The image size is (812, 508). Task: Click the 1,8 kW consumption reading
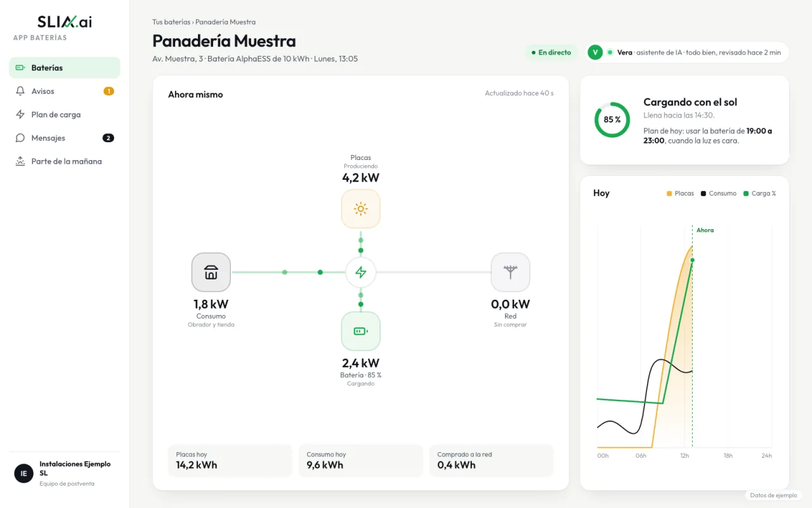pos(211,304)
